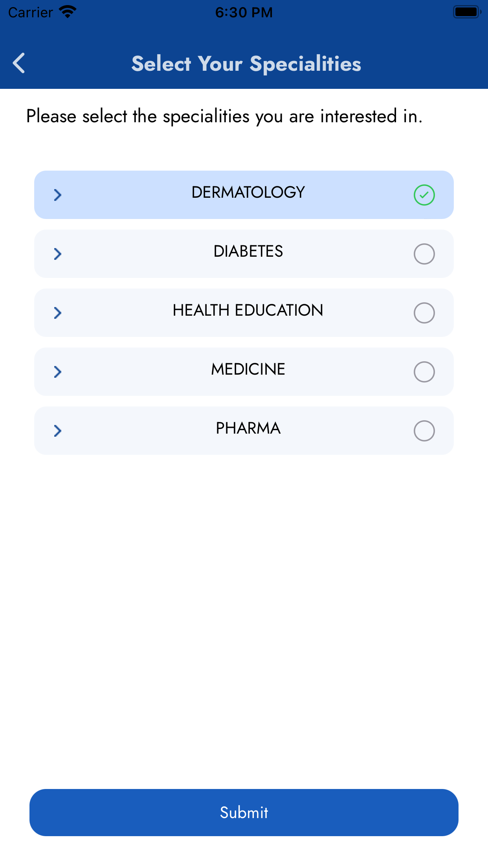Expand the Diabetes chevron
488x868 pixels.
point(57,254)
